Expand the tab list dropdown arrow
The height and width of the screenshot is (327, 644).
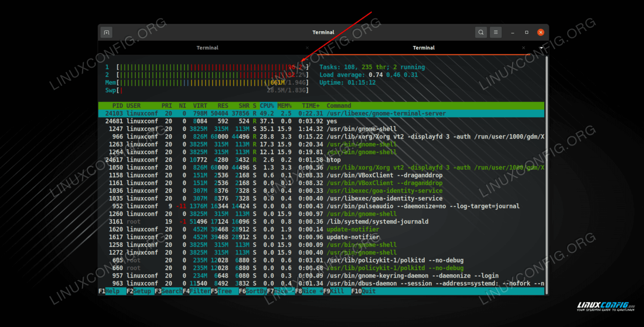[x=541, y=49]
